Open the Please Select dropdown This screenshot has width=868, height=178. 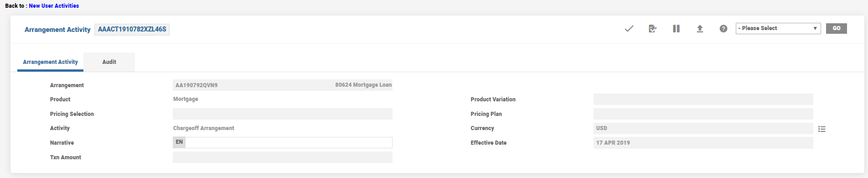click(x=778, y=28)
